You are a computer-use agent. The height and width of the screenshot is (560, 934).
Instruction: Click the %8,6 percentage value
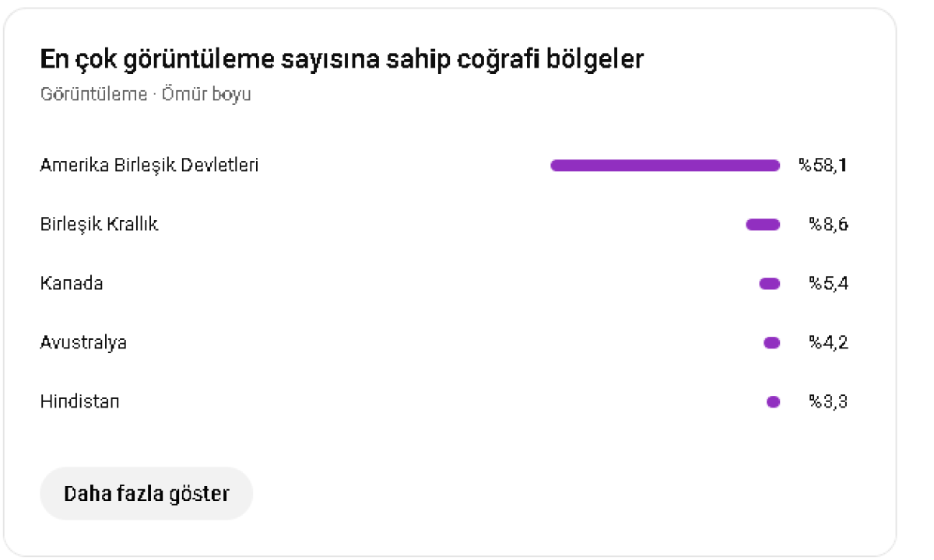828,225
